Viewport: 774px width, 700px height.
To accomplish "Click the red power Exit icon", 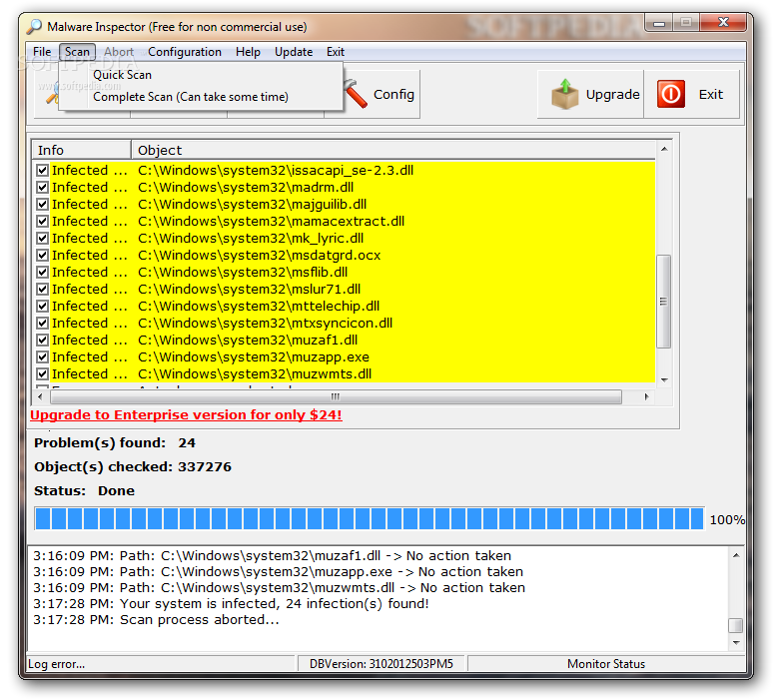I will (x=671, y=94).
